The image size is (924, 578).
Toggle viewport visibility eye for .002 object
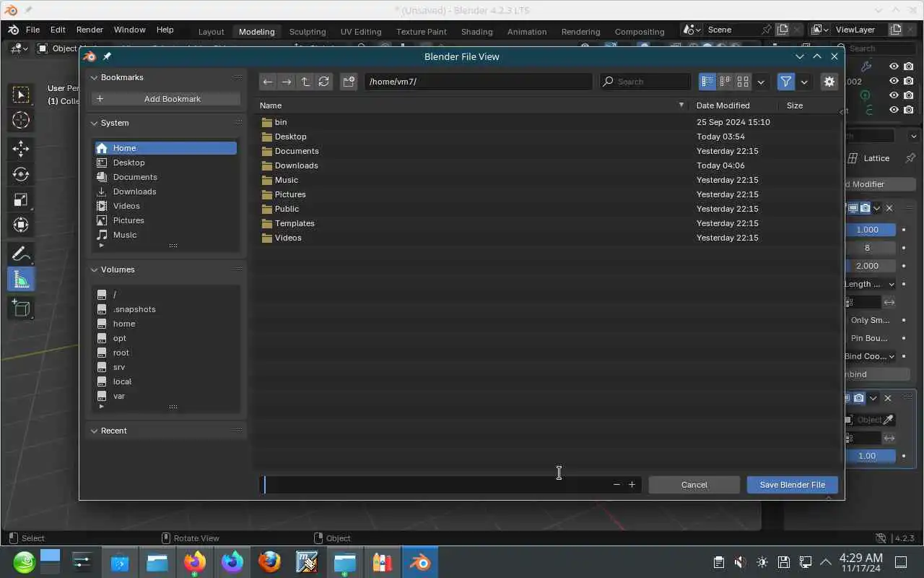tap(894, 81)
